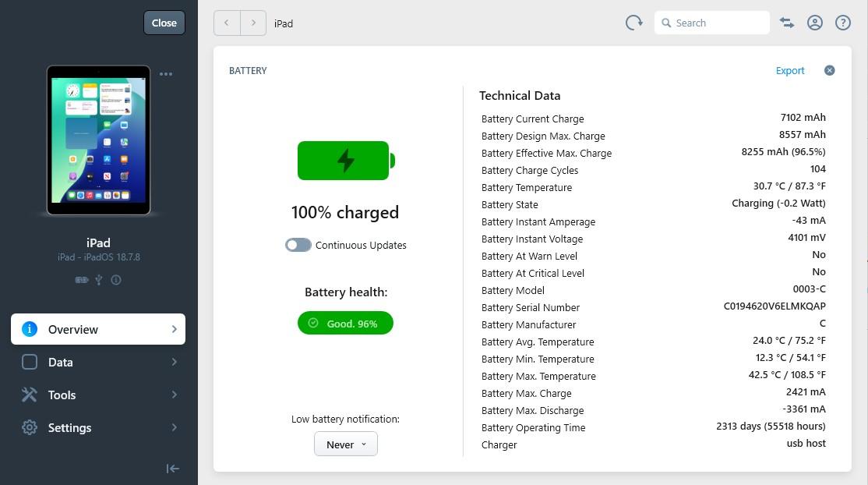Enable the Continuous Updates toggle
The width and height of the screenshot is (868, 485).
click(x=298, y=245)
